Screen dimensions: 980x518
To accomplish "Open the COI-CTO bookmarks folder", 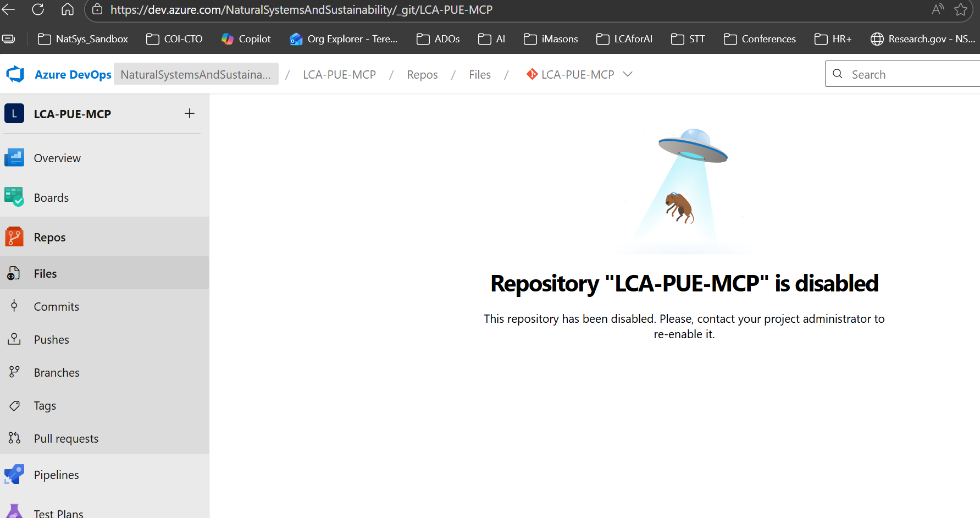I will click(174, 39).
